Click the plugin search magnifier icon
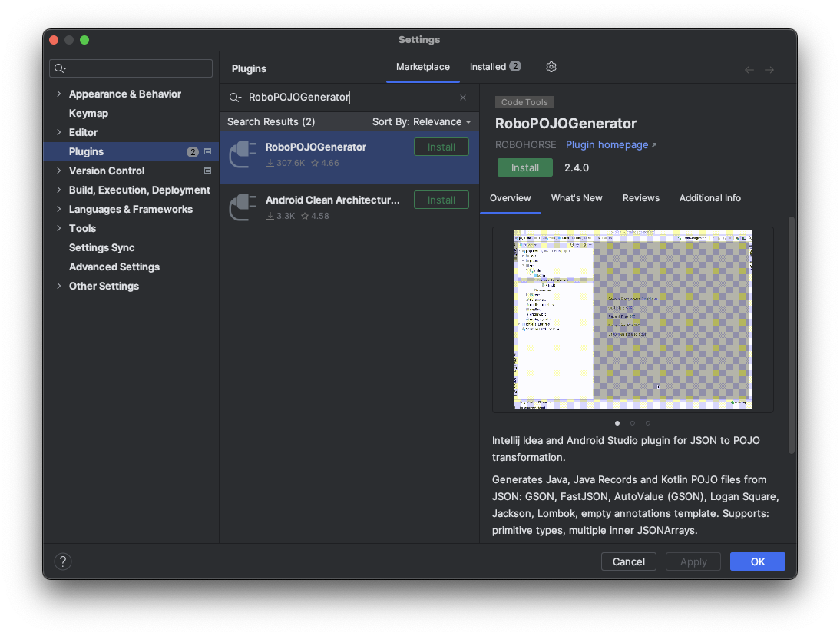840x636 pixels. [x=235, y=98]
